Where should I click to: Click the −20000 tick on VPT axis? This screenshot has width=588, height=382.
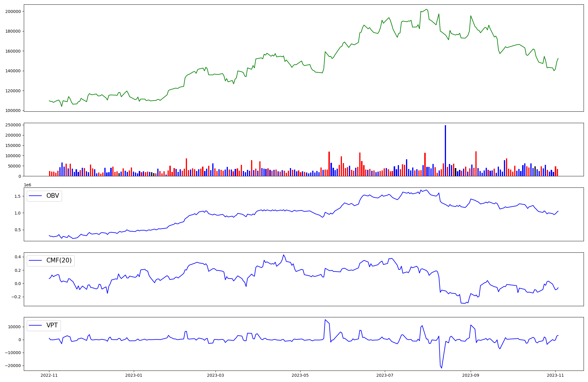click(13, 366)
